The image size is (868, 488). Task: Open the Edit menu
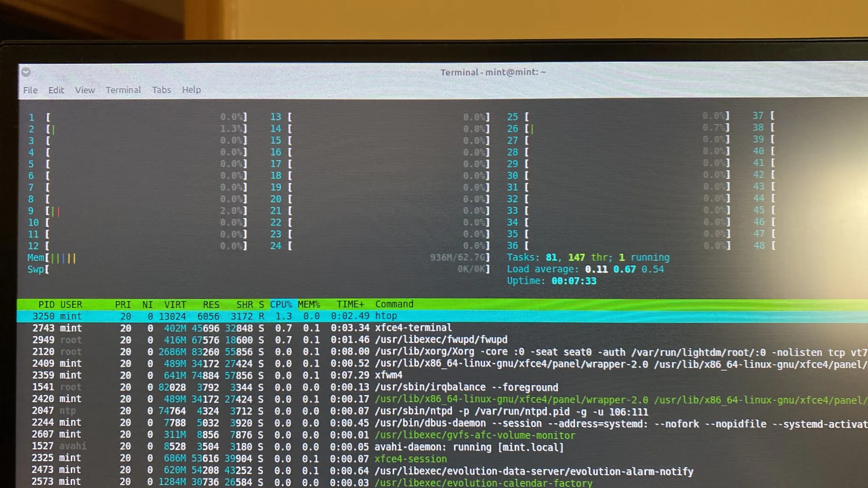56,90
